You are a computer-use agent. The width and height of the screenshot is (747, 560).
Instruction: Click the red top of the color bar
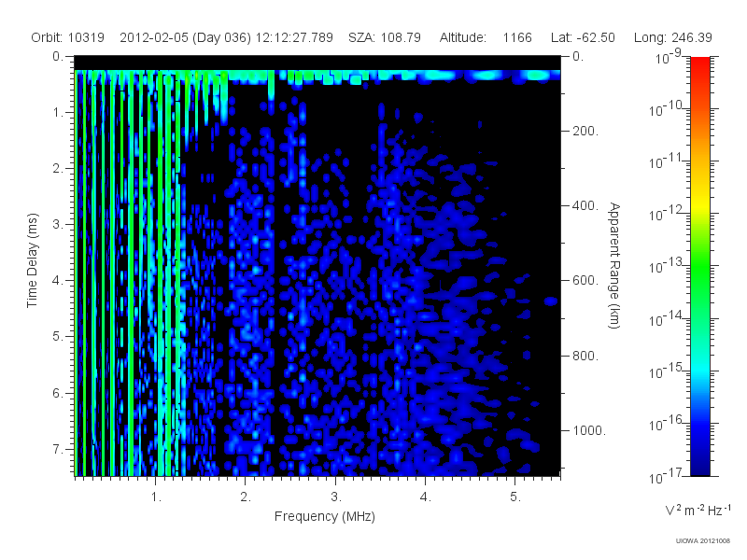click(700, 64)
